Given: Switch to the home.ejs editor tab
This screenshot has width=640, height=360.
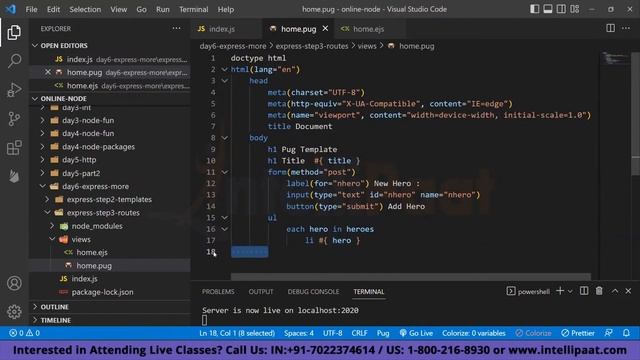Looking at the screenshot, I should point(368,29).
